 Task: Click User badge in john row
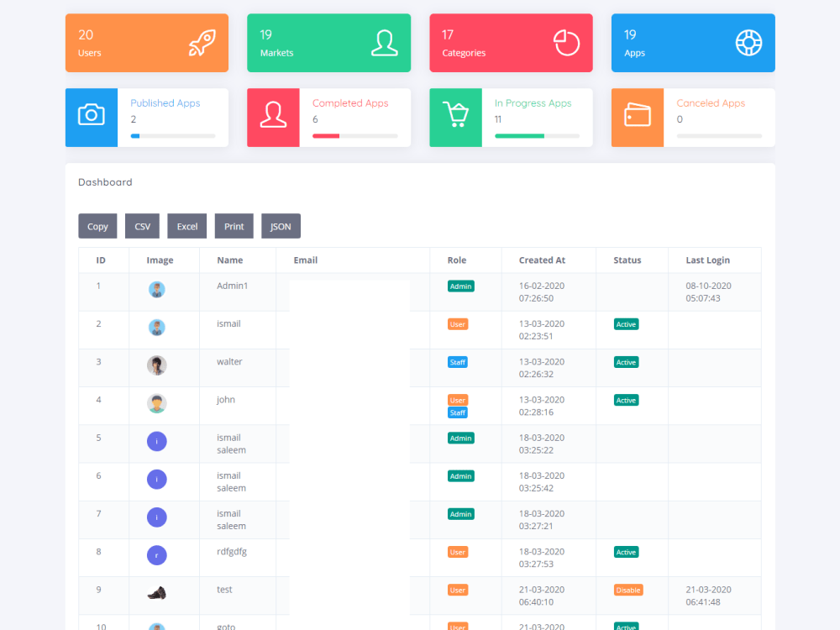tap(458, 400)
